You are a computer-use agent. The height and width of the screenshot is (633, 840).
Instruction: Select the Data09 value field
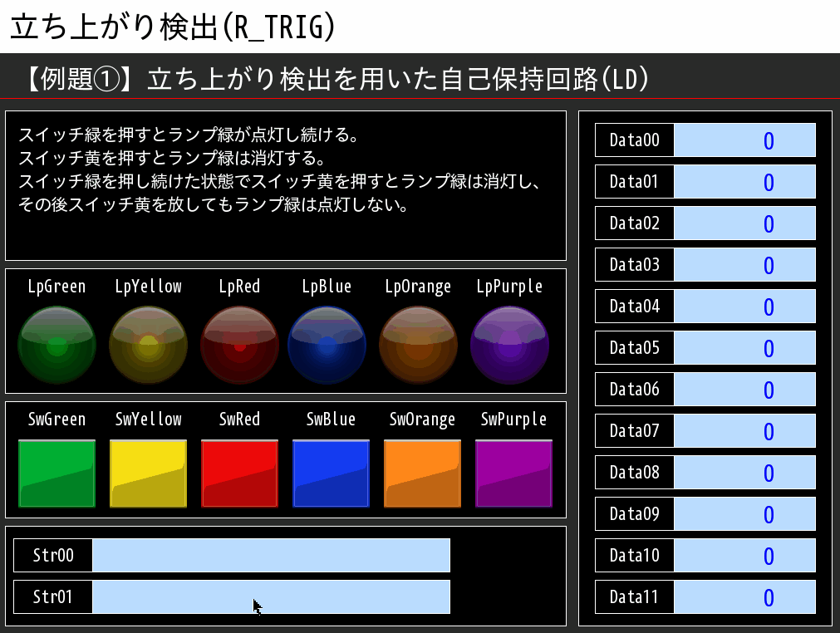(744, 513)
